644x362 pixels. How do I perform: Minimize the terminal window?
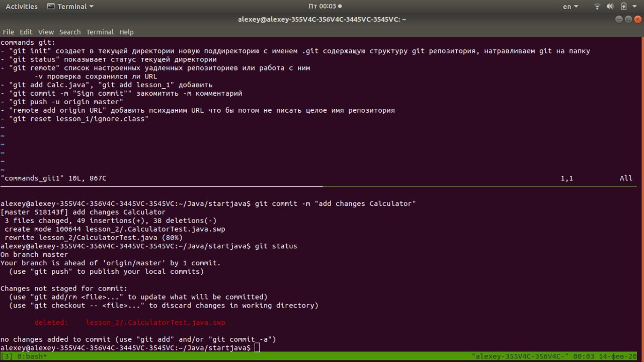tap(619, 19)
